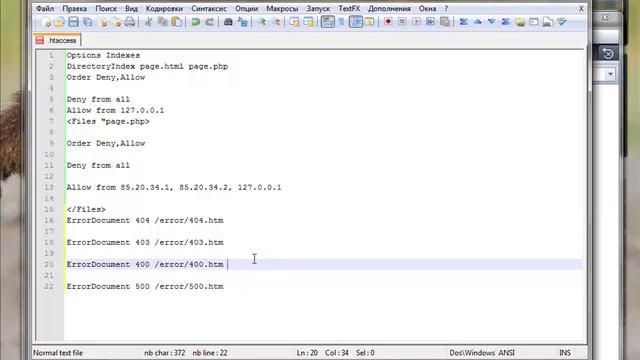
Task: Click the blue down-arrow plugin icon
Action: click(x=491, y=22)
